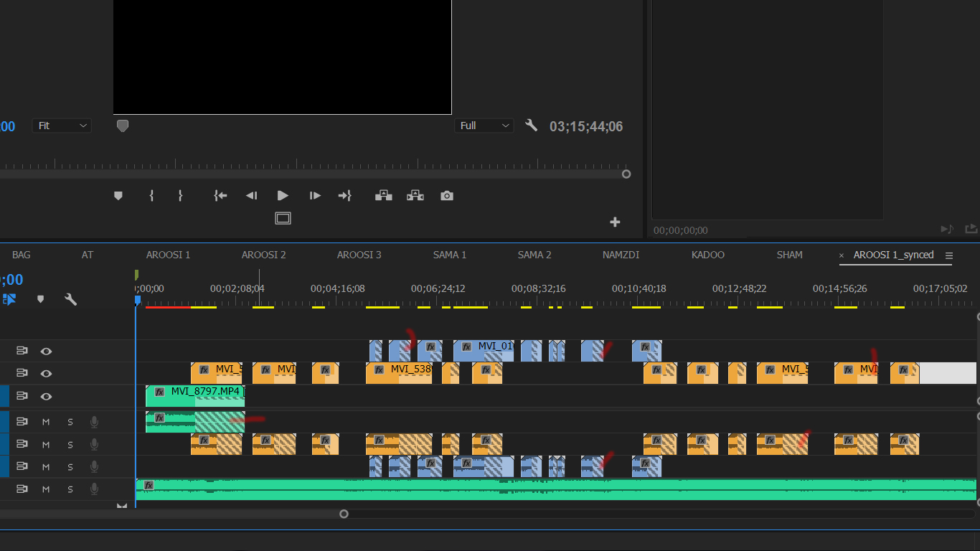980x551 pixels.
Task: Step back one frame
Action: click(x=251, y=196)
